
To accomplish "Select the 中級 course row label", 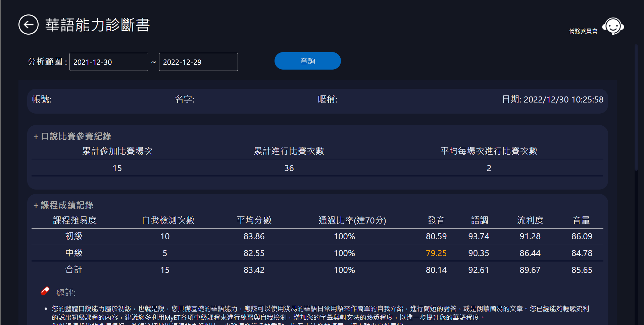I will coord(74,253).
